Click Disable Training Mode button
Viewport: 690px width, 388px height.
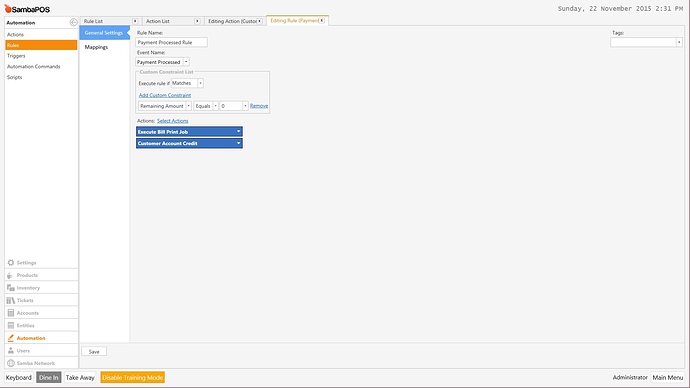[x=132, y=377]
